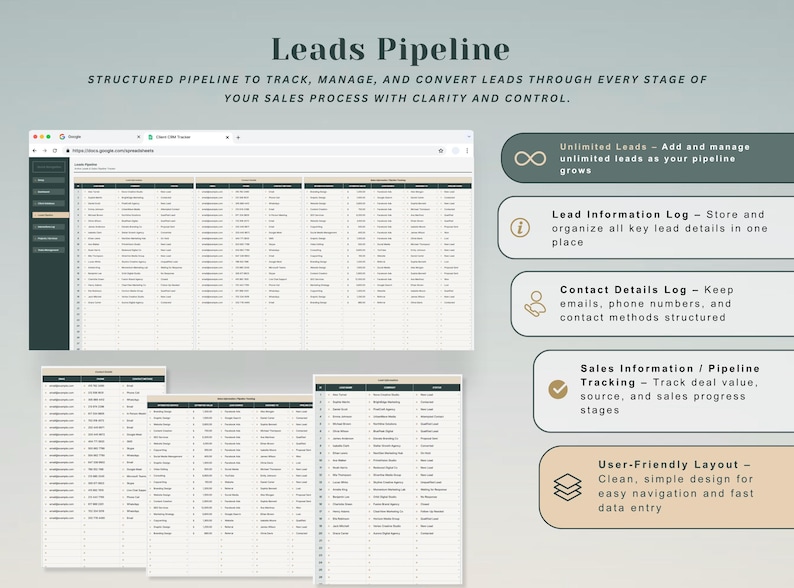Click the Contact Details Log feature card

pos(652,304)
